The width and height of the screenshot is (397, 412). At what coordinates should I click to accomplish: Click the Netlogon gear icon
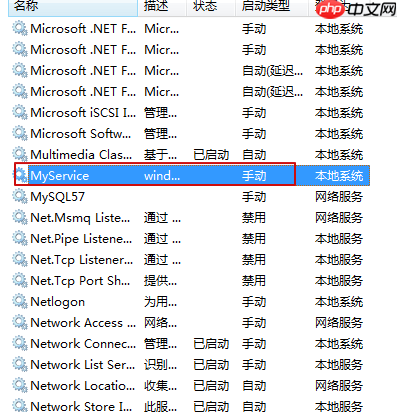tap(20, 301)
